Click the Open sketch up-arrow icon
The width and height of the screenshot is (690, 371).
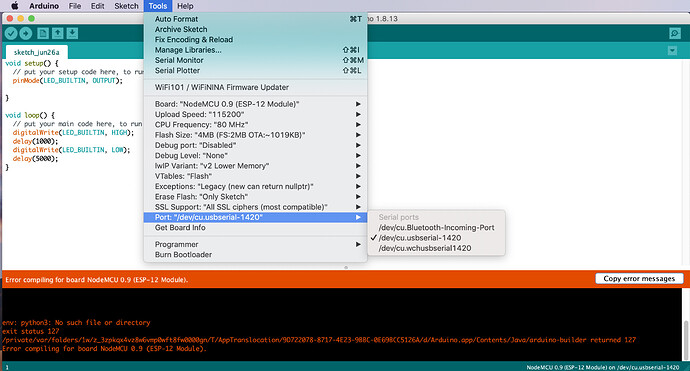(58, 33)
